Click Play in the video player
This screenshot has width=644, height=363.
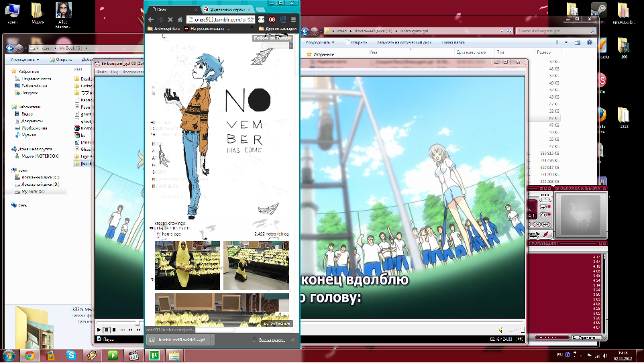99,329
